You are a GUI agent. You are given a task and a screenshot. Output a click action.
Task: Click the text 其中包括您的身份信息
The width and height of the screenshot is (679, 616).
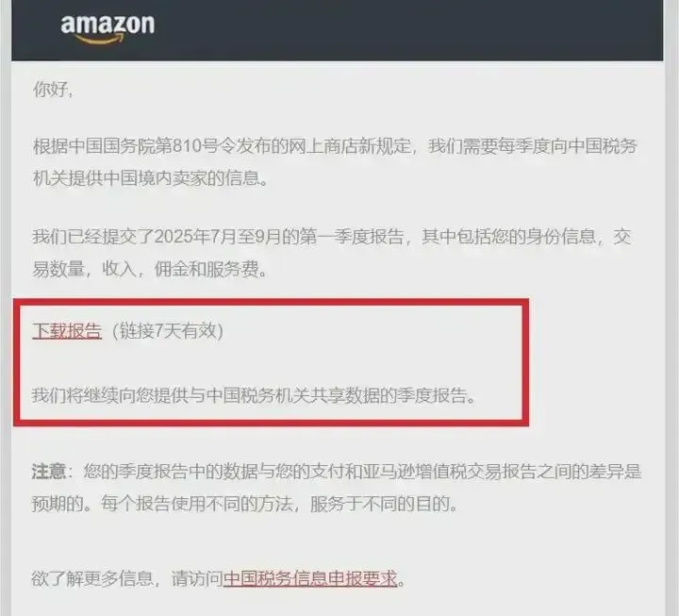509,237
